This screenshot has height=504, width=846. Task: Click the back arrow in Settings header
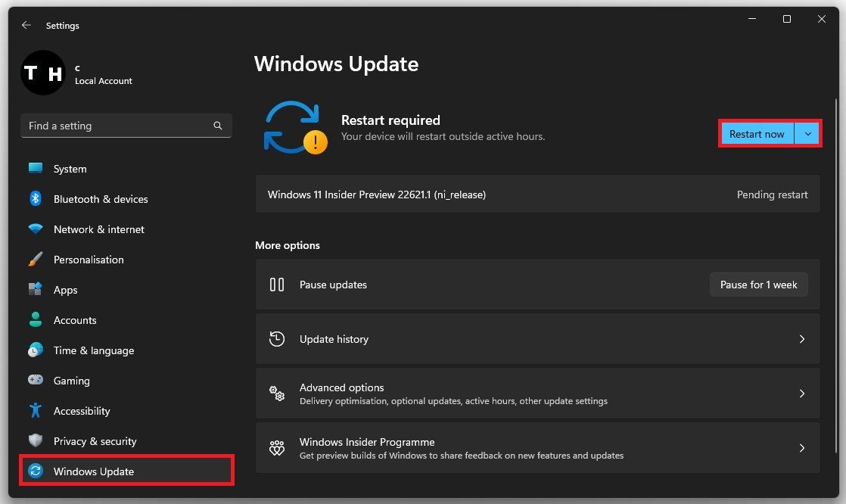coord(26,26)
